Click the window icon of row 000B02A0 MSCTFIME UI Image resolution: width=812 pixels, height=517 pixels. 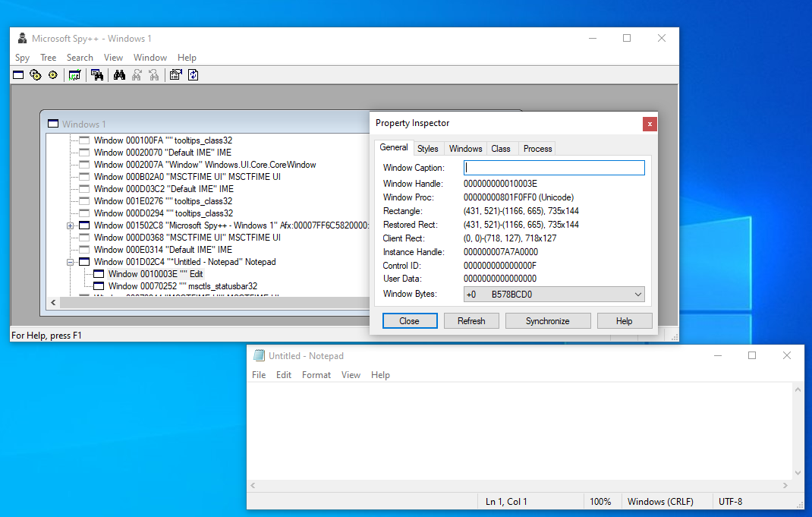(84, 177)
